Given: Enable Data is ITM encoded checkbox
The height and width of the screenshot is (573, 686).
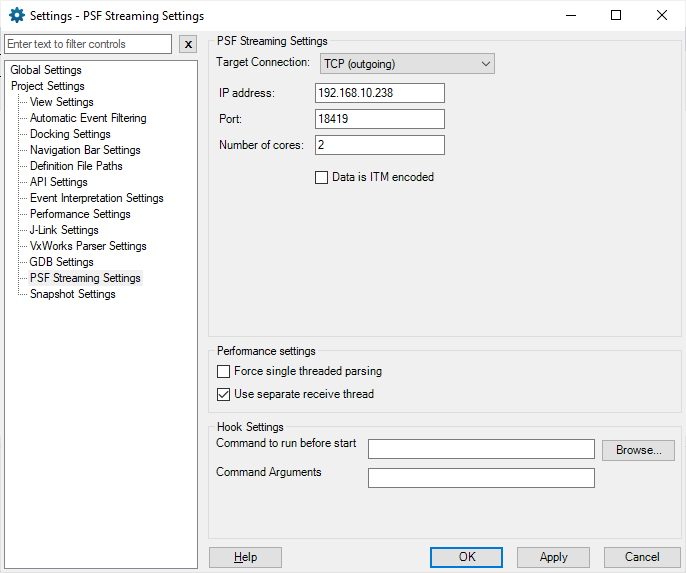Looking at the screenshot, I should point(322,178).
